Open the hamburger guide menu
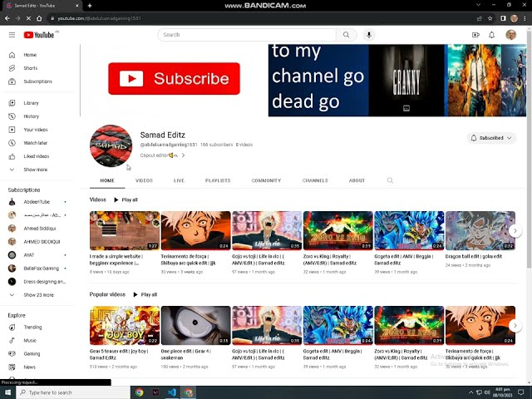 12,35
